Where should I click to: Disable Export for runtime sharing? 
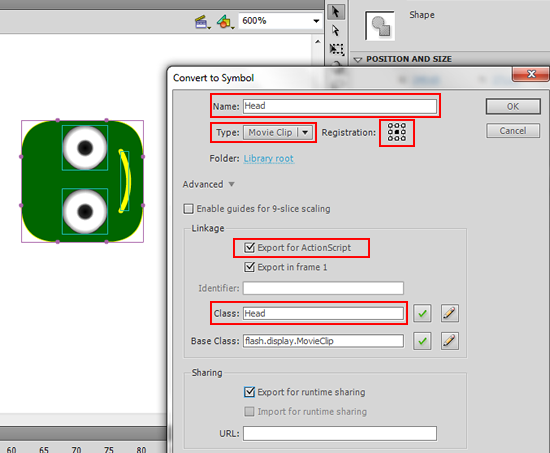[x=249, y=392]
